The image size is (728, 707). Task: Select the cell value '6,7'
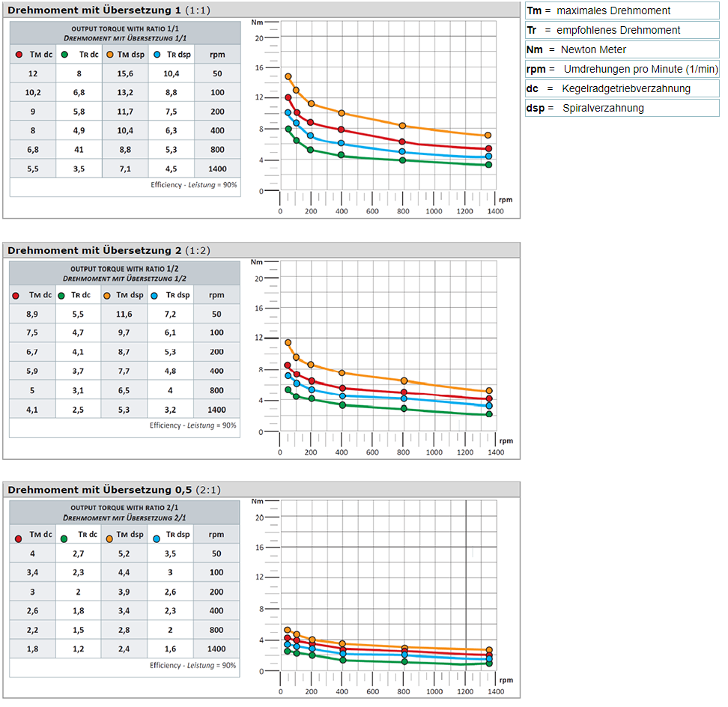(32, 352)
